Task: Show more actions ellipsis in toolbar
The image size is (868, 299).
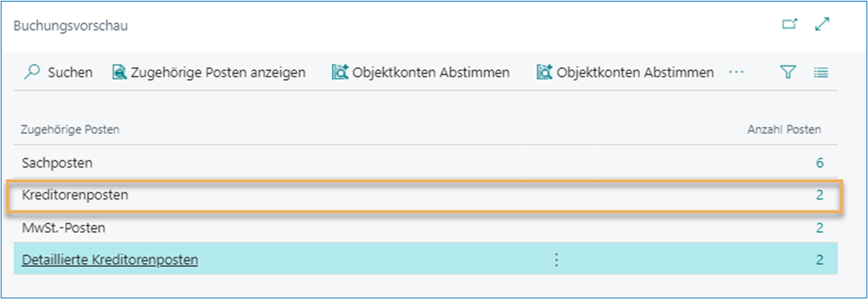Action: click(737, 72)
